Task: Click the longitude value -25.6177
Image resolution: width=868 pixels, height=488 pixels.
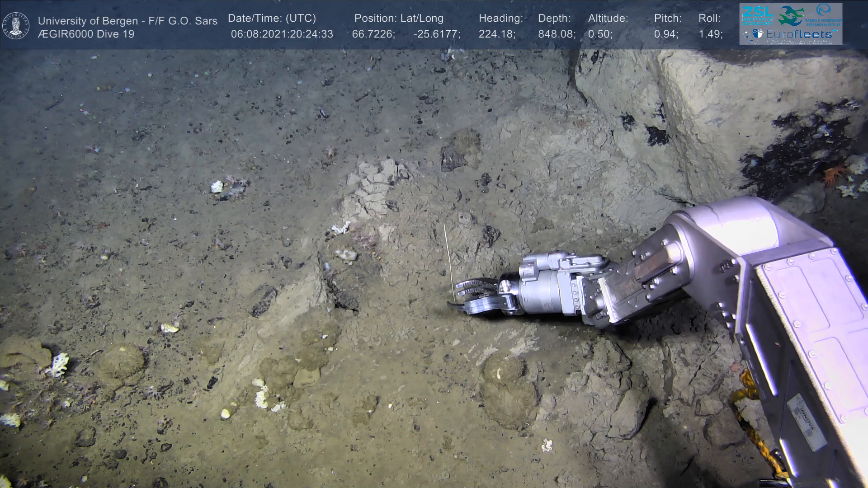Action: pos(436,34)
